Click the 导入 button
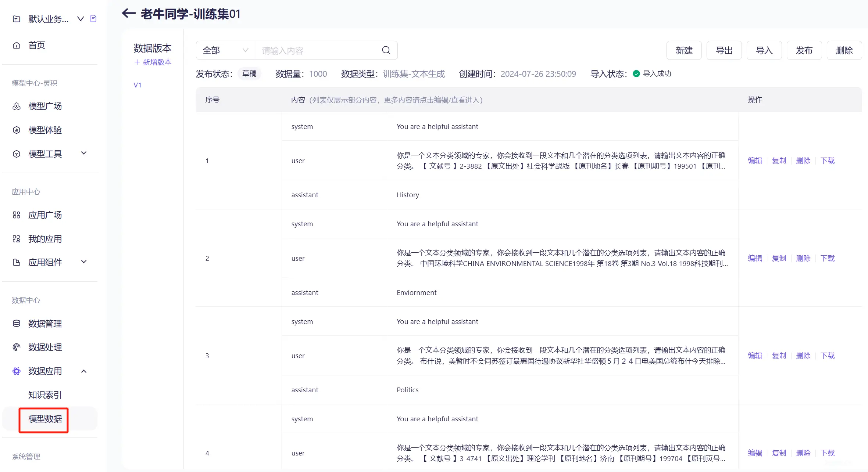Viewport: 868px width, 472px height. coord(764,50)
